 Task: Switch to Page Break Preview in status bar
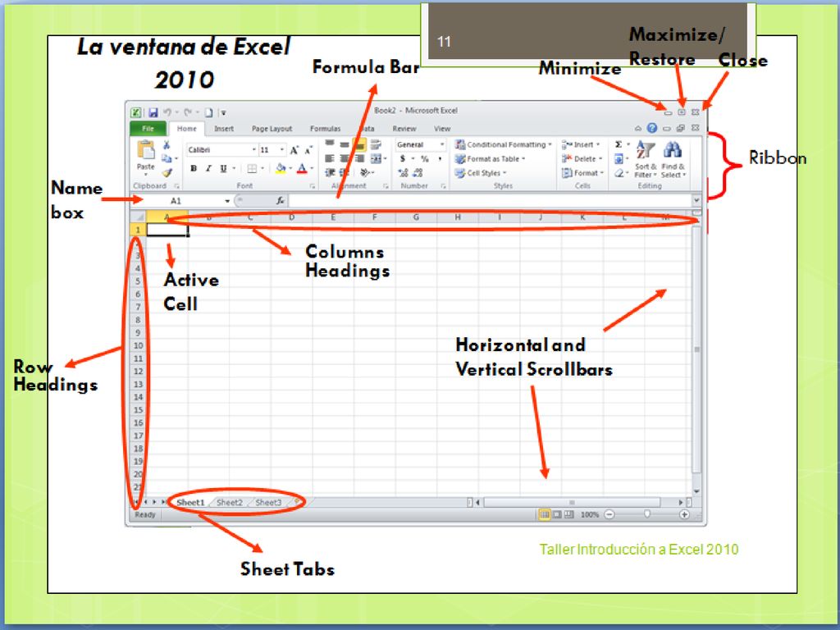pos(569,514)
